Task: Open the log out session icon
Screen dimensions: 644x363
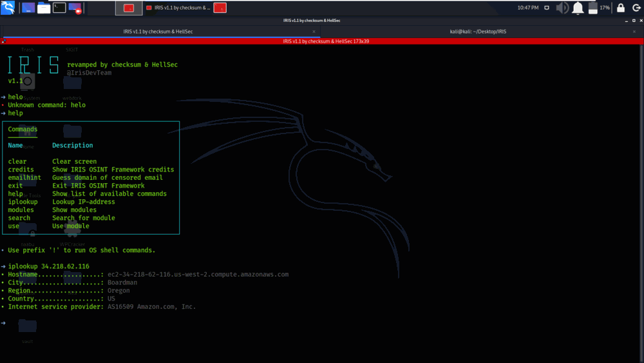Action: (x=636, y=8)
